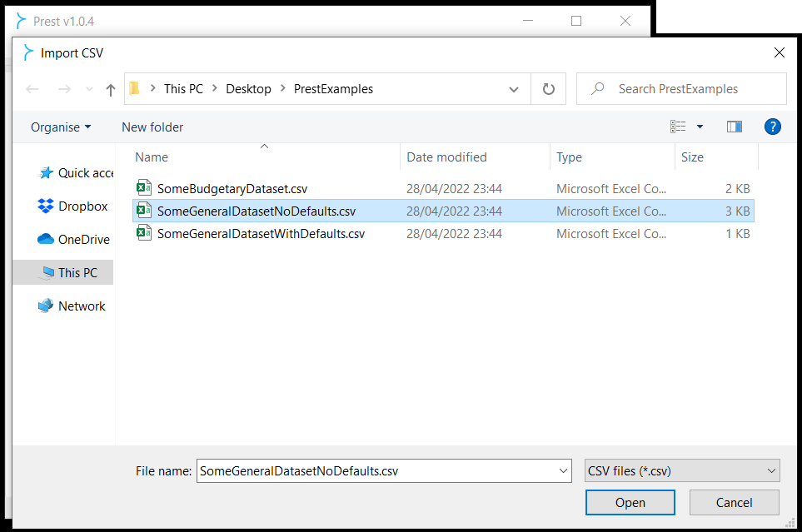Go back using the back arrow

coord(32,90)
